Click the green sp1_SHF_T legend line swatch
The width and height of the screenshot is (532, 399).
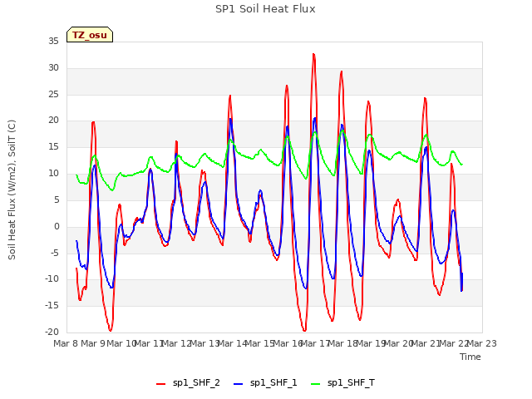[x=316, y=384]
